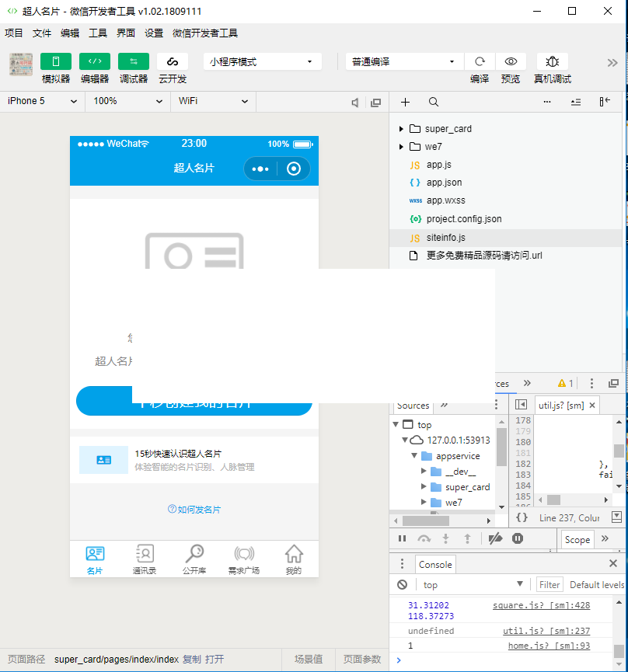Screen dimensions: 628x672
Task: Hide the file tree panel icon
Action: 605,102
